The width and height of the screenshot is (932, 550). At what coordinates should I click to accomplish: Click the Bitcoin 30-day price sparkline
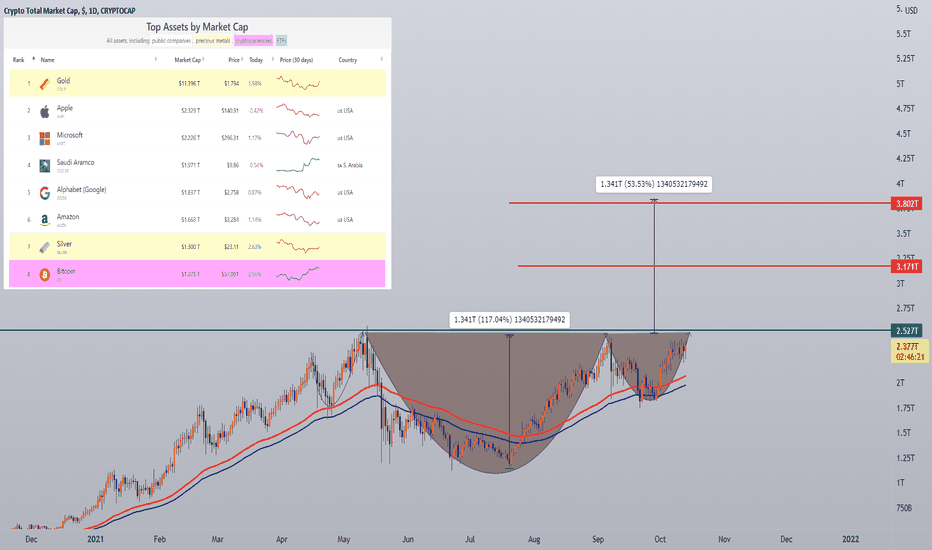[298, 274]
